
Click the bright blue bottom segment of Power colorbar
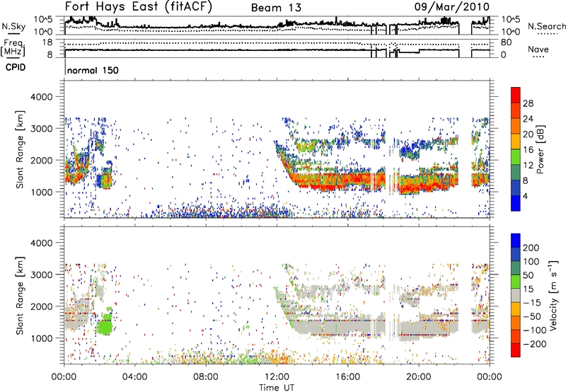coord(516,203)
